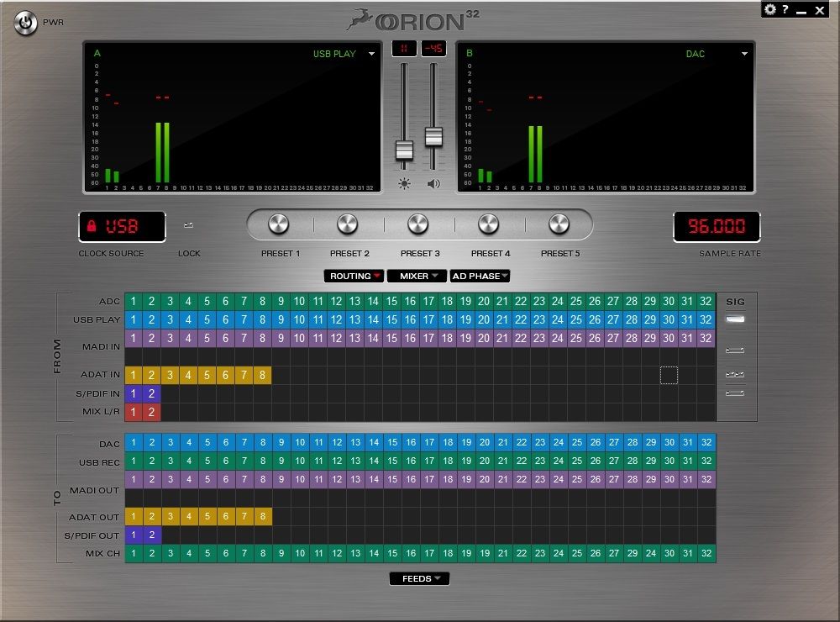Click the question mark help icon
The width and height of the screenshot is (840, 622).
click(x=785, y=10)
